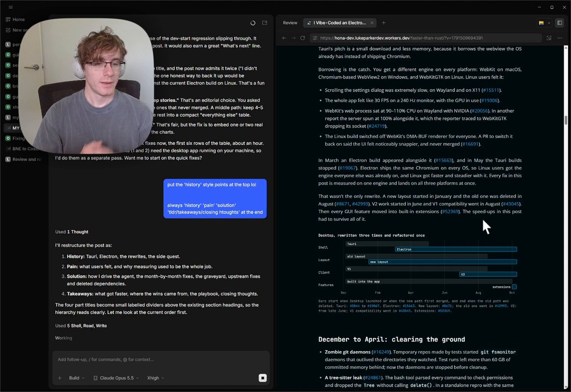571x392 pixels.
Task: Expand the 'Used 1 Thought' section
Action: 72,232
